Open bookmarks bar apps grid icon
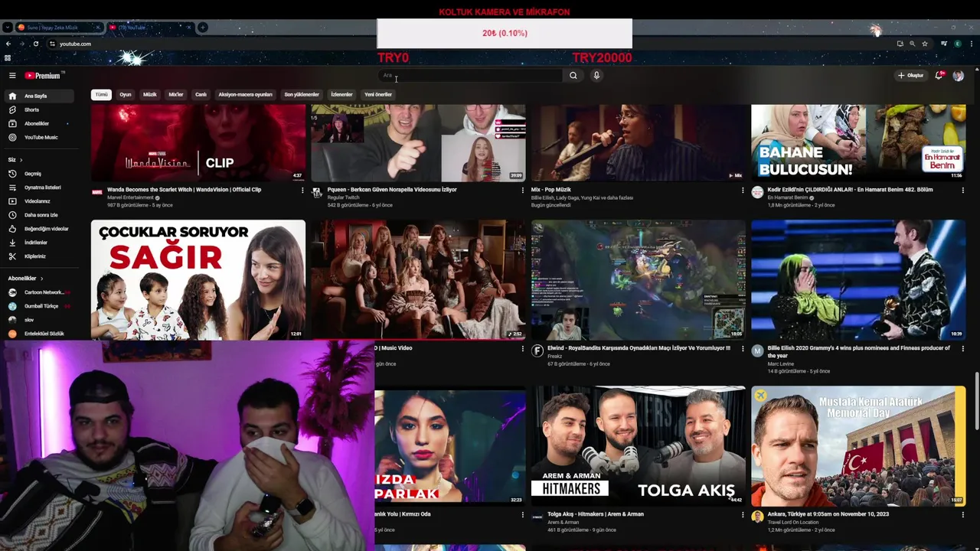The height and width of the screenshot is (551, 980). [8, 58]
